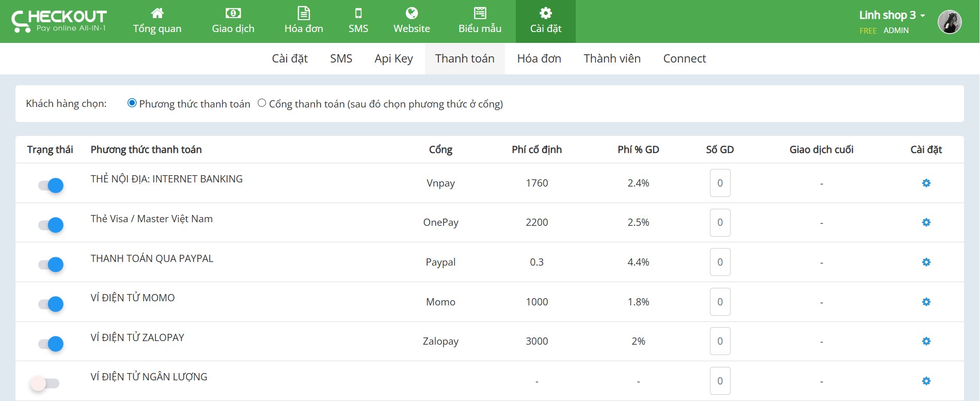The image size is (980, 401).
Task: Disable Thanh toán qua Paypal switch
Action: coord(51,265)
